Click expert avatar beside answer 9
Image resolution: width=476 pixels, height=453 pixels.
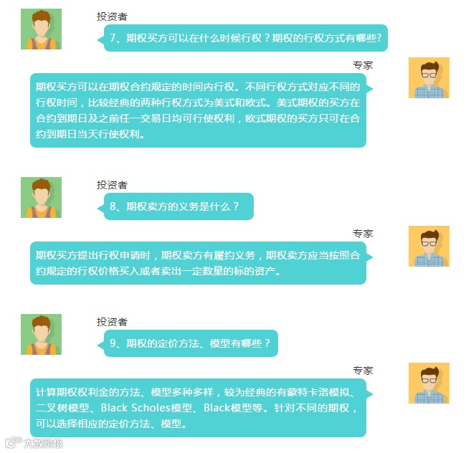click(x=429, y=383)
